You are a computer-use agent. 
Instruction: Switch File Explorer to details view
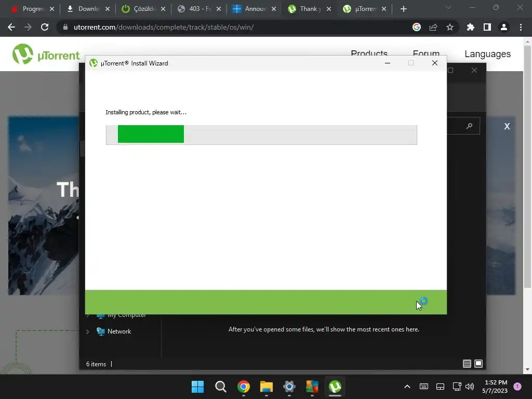(467, 364)
